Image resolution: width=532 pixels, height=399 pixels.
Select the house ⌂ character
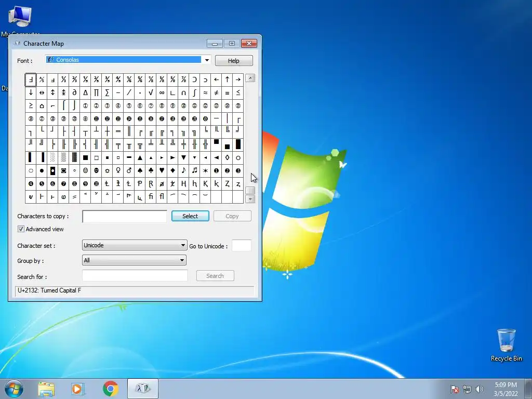pyautogui.click(x=42, y=106)
